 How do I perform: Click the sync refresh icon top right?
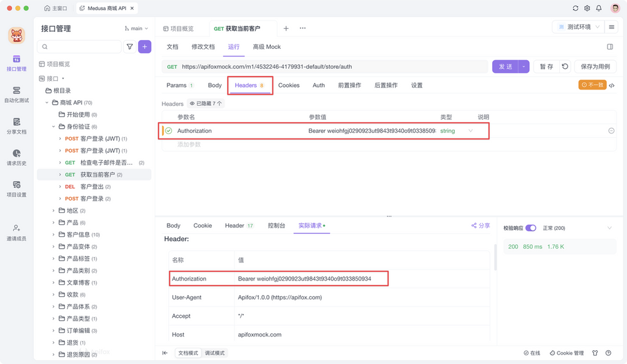coord(574,8)
